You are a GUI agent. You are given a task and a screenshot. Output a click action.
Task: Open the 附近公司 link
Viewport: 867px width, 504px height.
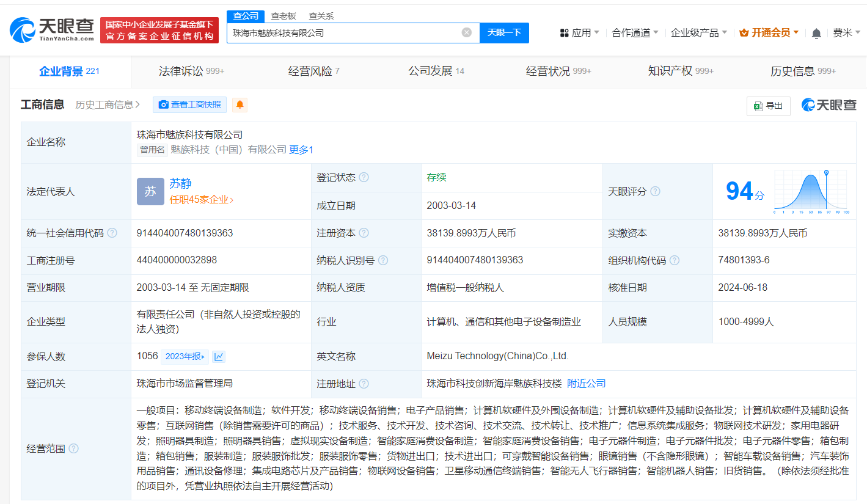click(x=587, y=384)
